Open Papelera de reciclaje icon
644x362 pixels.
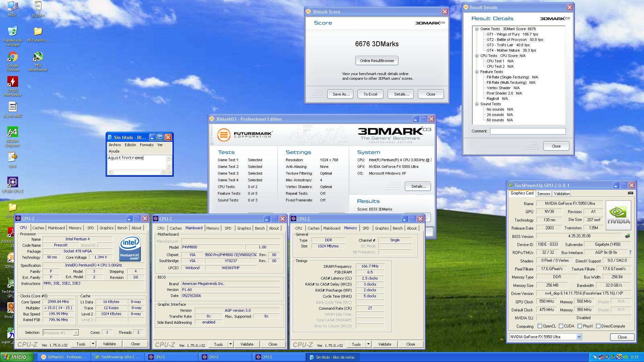(12, 36)
